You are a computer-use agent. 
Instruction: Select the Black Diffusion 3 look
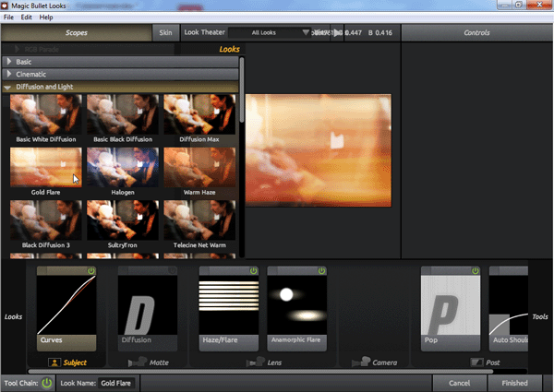46,224
